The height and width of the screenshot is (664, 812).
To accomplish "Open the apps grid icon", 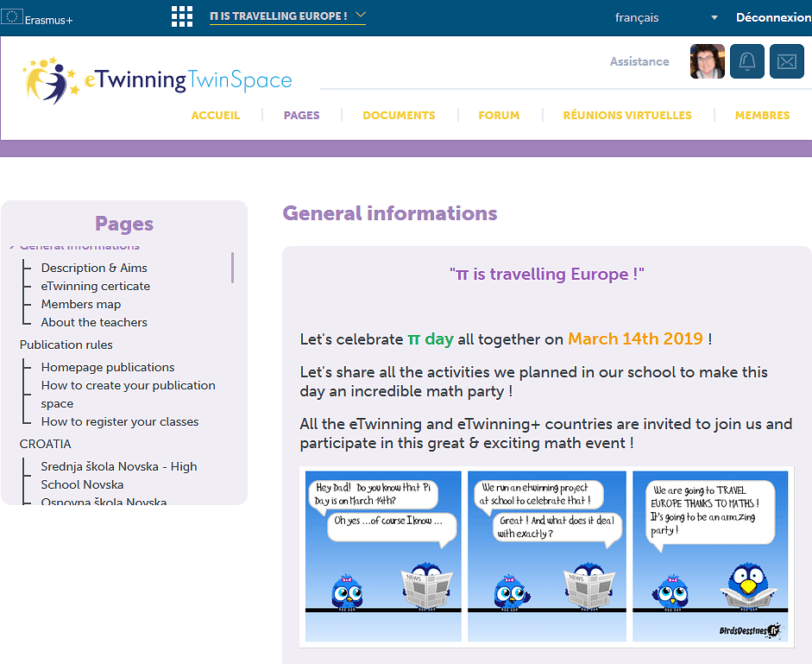I will point(182,16).
